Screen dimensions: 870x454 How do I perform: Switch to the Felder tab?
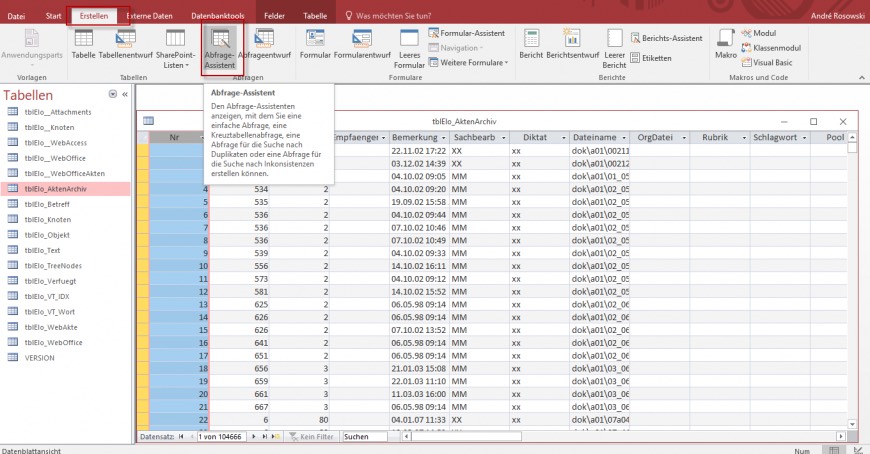tap(274, 16)
